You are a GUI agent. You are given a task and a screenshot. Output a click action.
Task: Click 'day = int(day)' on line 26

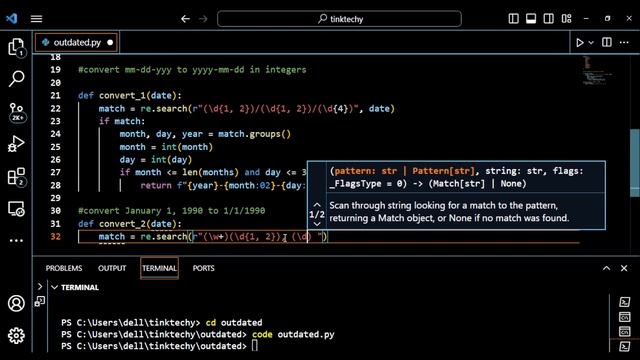pos(156,160)
